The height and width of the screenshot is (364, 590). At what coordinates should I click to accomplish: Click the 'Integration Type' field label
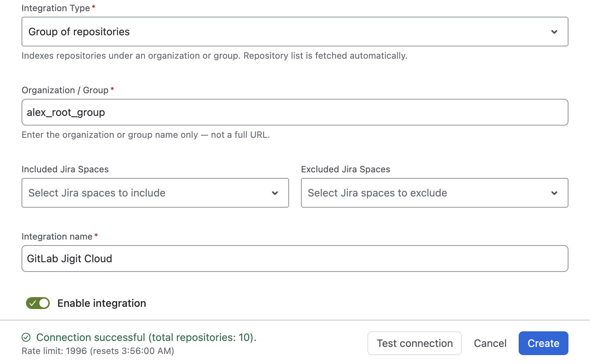(x=56, y=8)
